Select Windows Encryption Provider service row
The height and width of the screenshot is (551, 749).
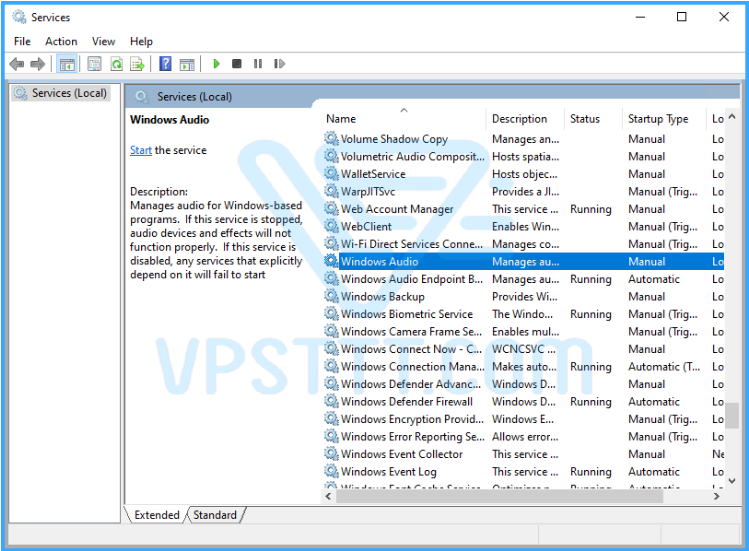[x=524, y=419]
